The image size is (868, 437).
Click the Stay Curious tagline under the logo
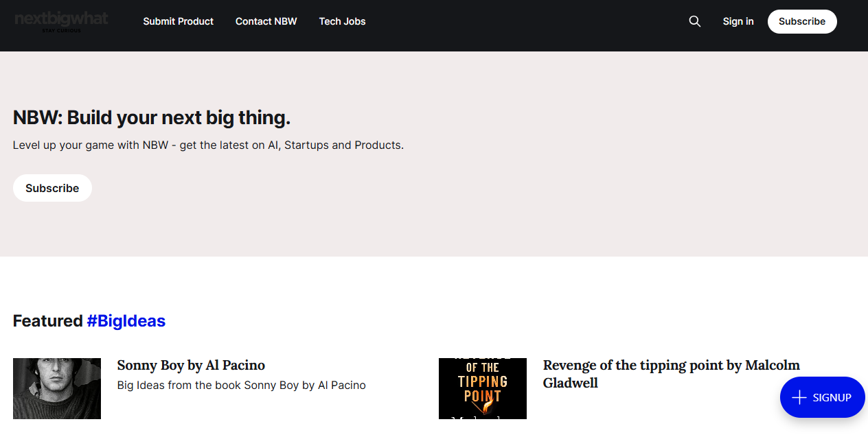61,31
